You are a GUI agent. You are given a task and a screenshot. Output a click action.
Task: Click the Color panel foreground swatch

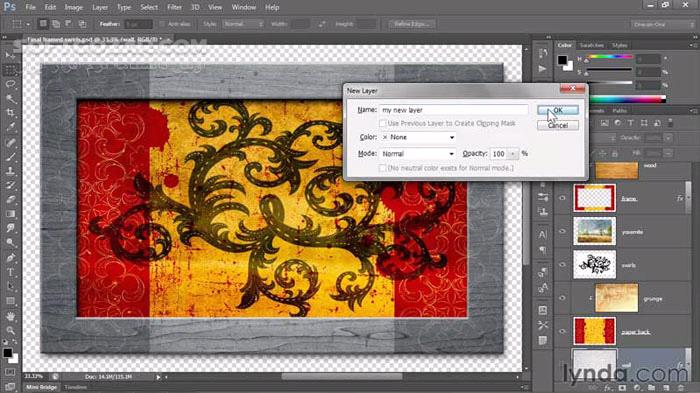562,59
